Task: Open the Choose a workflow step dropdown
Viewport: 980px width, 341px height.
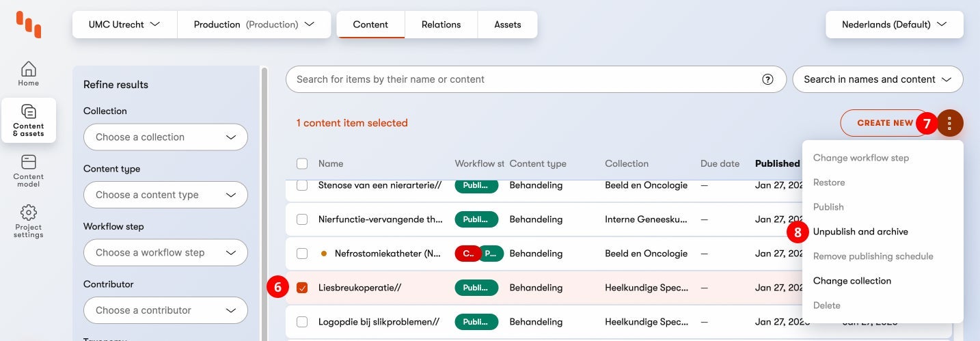Action: click(x=165, y=253)
